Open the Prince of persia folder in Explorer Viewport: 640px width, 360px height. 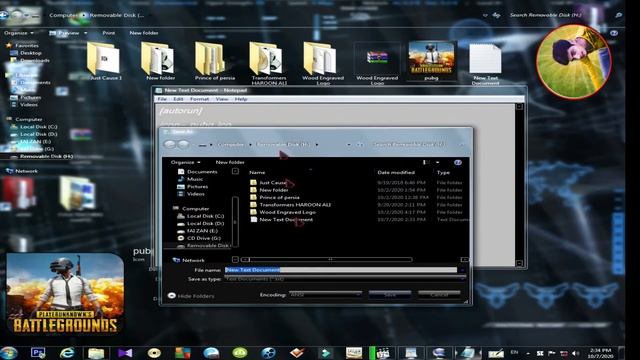click(x=214, y=61)
